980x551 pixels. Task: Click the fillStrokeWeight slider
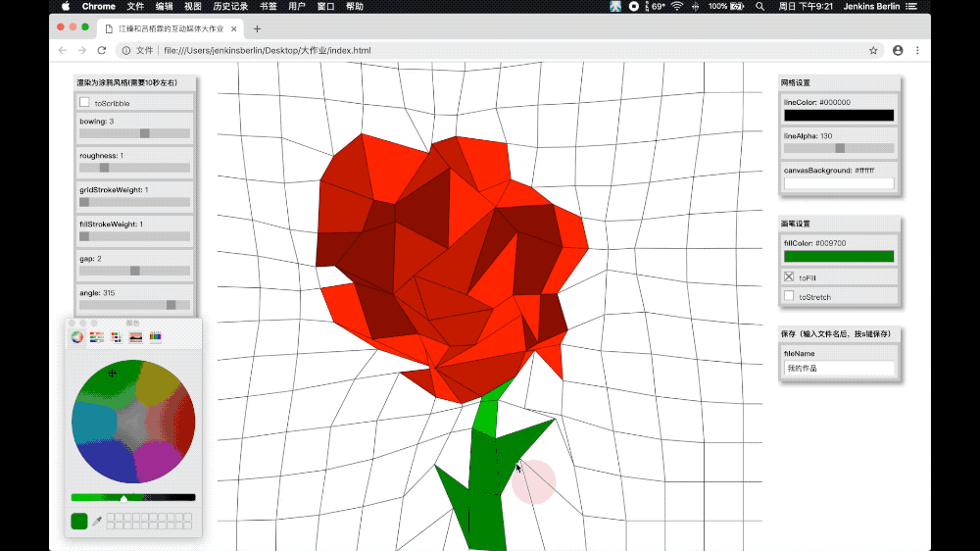pyautogui.click(x=134, y=236)
